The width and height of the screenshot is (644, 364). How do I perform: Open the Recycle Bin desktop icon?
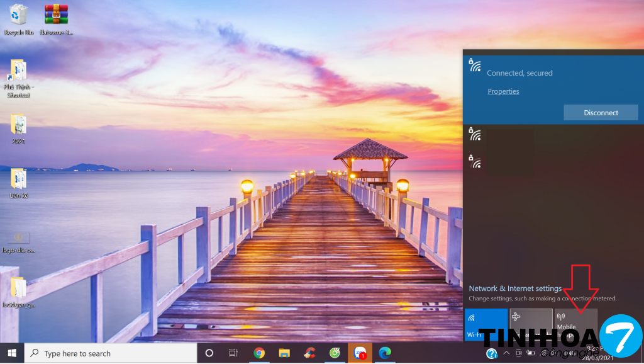point(19,19)
